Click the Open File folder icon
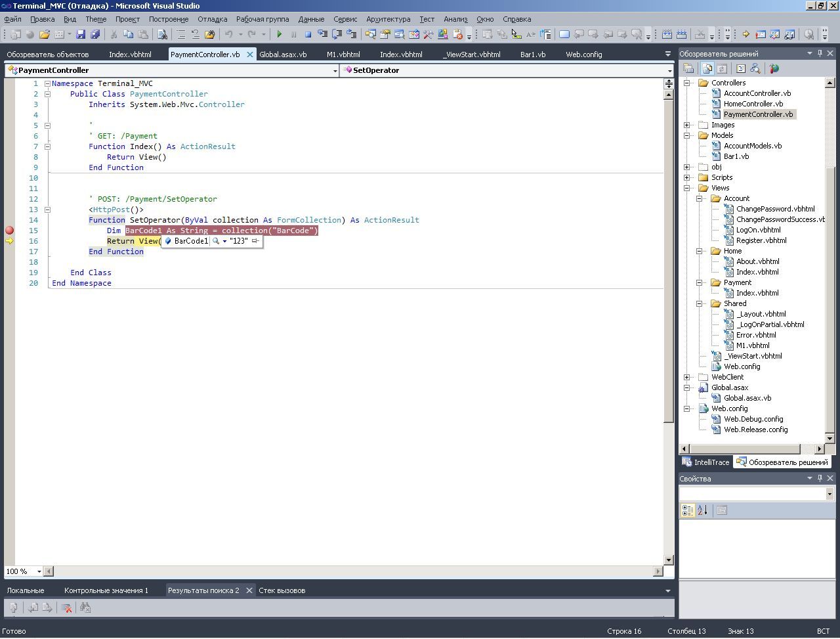Viewport: 840px width, 639px height. [x=45, y=35]
